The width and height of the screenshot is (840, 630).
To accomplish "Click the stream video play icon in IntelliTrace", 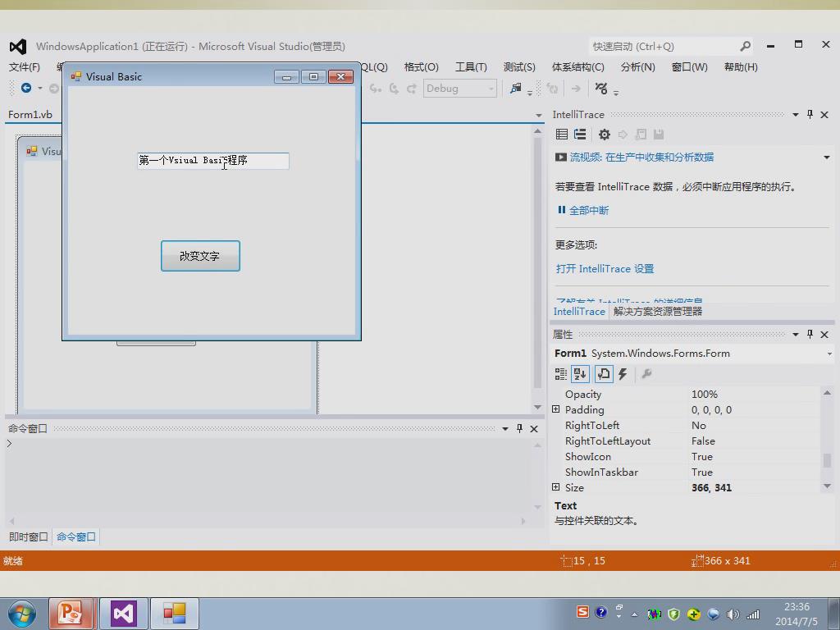I will coord(561,157).
